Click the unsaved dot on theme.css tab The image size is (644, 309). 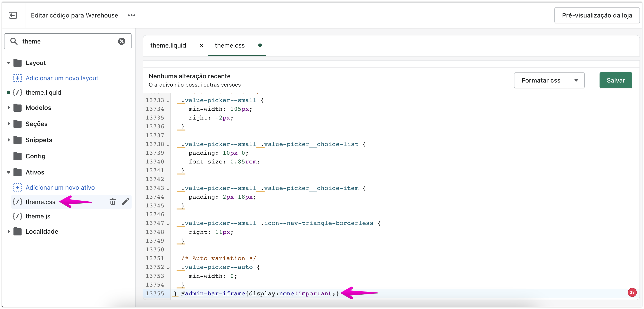260,46
